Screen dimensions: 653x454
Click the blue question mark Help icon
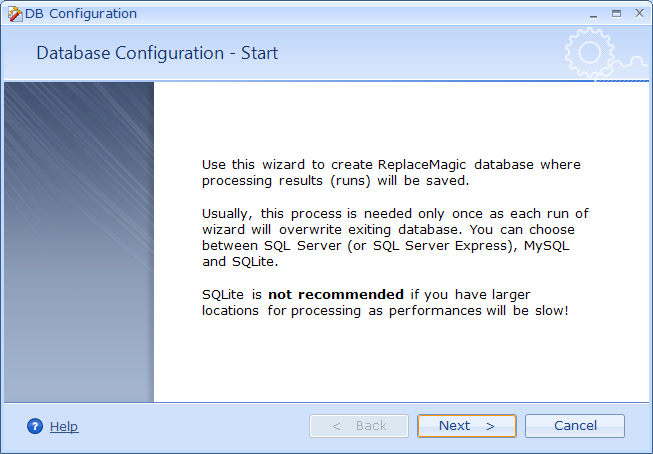click(x=35, y=426)
